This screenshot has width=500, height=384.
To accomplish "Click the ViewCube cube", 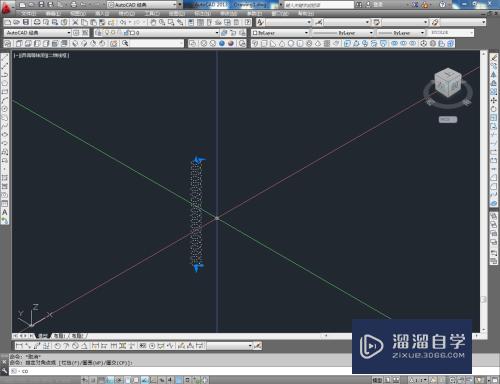I will coord(448,82).
